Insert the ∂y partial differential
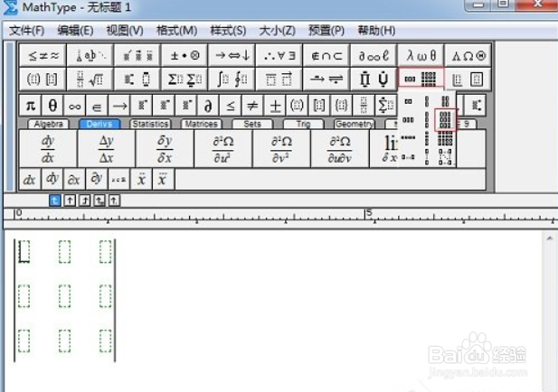 click(x=97, y=179)
